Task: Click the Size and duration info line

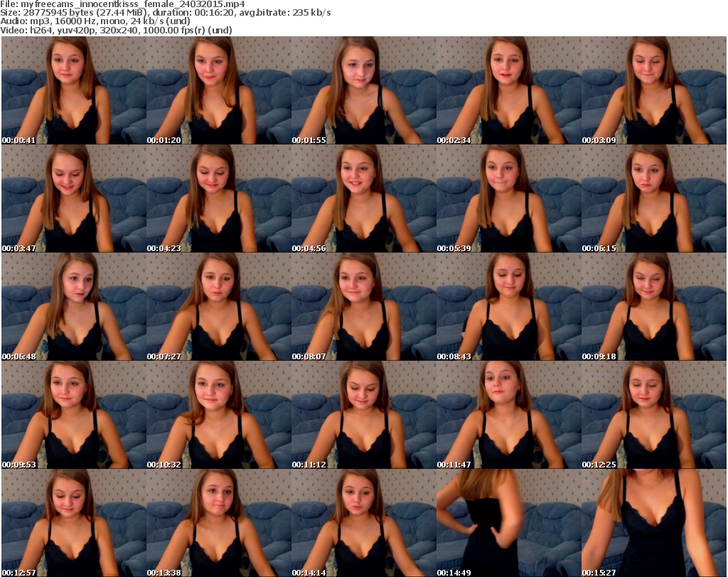Action: (166, 13)
